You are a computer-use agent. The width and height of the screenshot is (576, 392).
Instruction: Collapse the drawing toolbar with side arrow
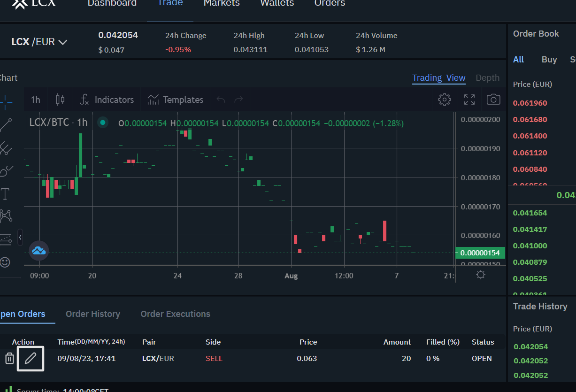pyautogui.click(x=20, y=238)
